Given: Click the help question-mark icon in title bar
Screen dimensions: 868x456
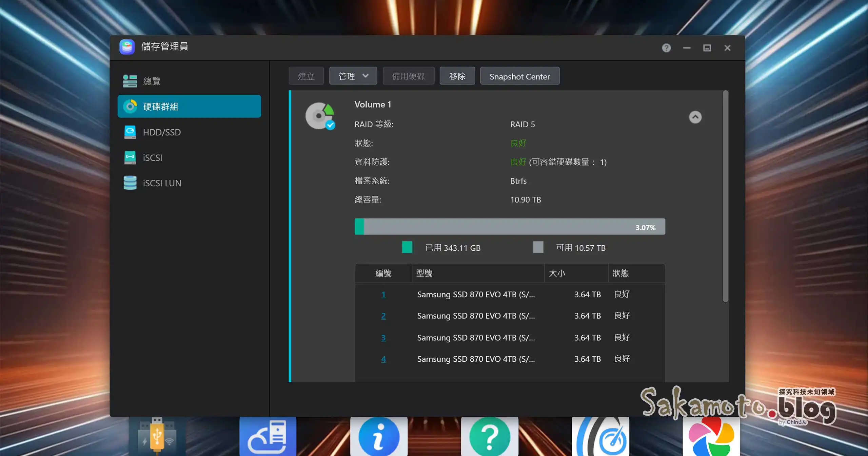Looking at the screenshot, I should pos(666,48).
